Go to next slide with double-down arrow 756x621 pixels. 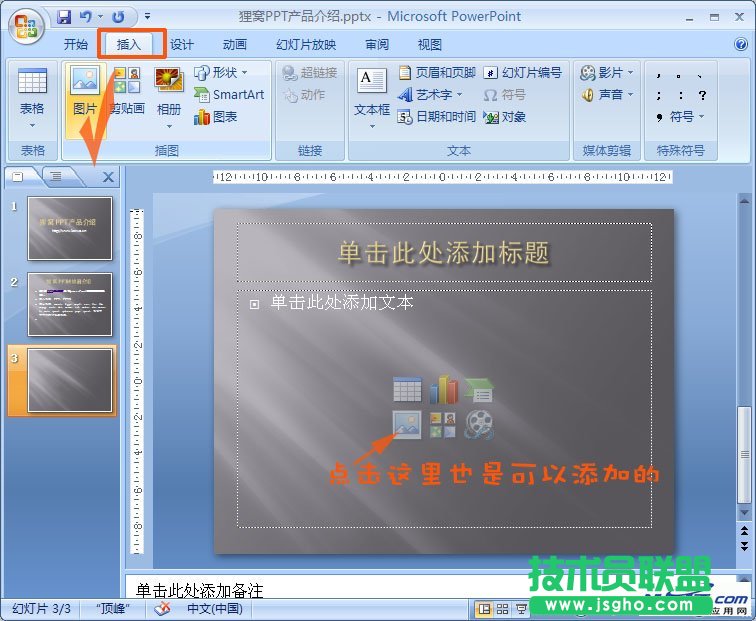[744, 547]
